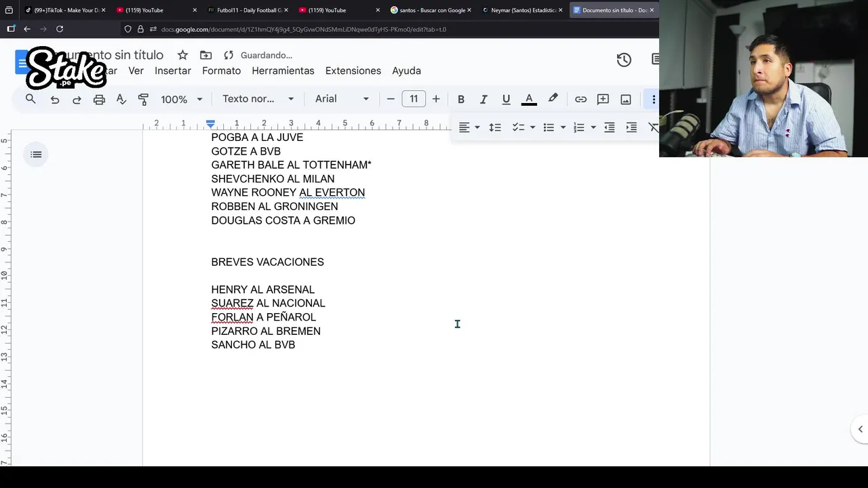Click the line PIZARRO AL BREMEN

tap(266, 331)
